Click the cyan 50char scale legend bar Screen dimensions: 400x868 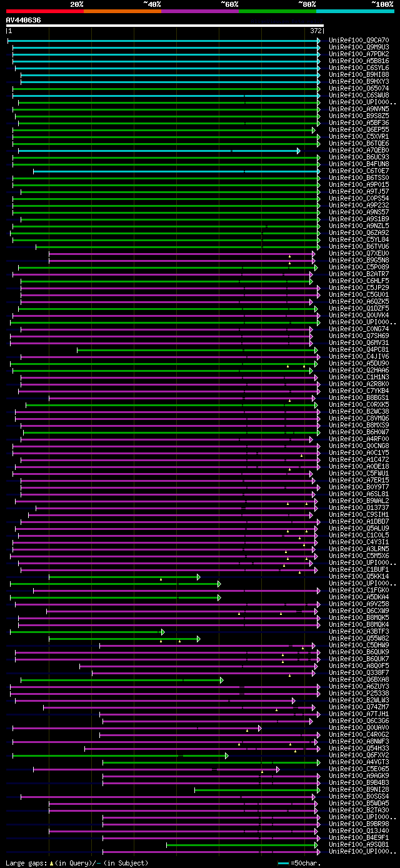284,863
